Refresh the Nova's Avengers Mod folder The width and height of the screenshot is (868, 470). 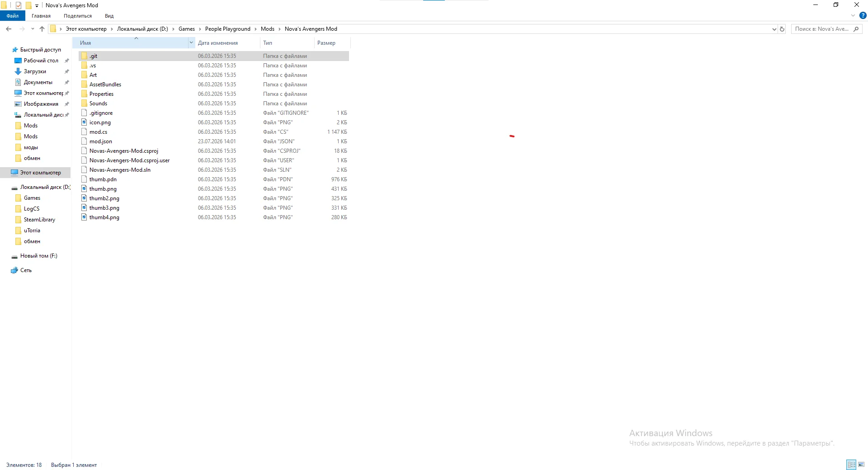pyautogui.click(x=782, y=29)
